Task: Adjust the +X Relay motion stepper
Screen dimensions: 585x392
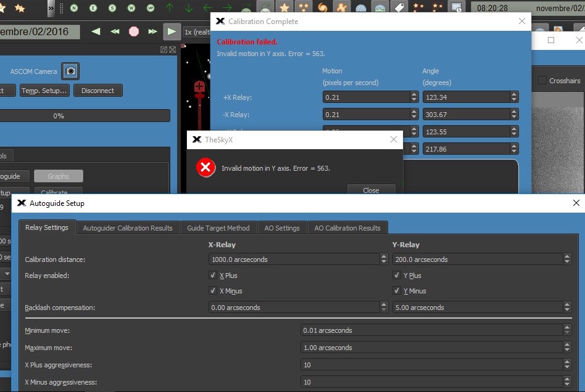Action: pyautogui.click(x=413, y=97)
